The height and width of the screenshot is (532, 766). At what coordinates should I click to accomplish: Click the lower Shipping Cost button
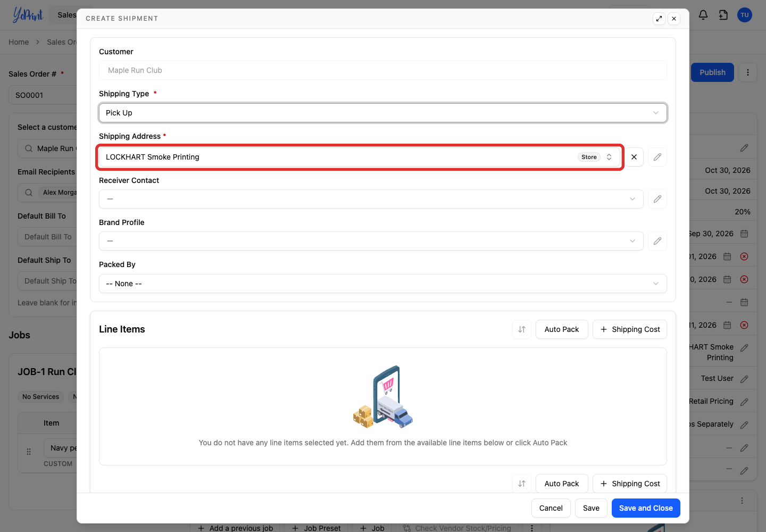pyautogui.click(x=630, y=484)
